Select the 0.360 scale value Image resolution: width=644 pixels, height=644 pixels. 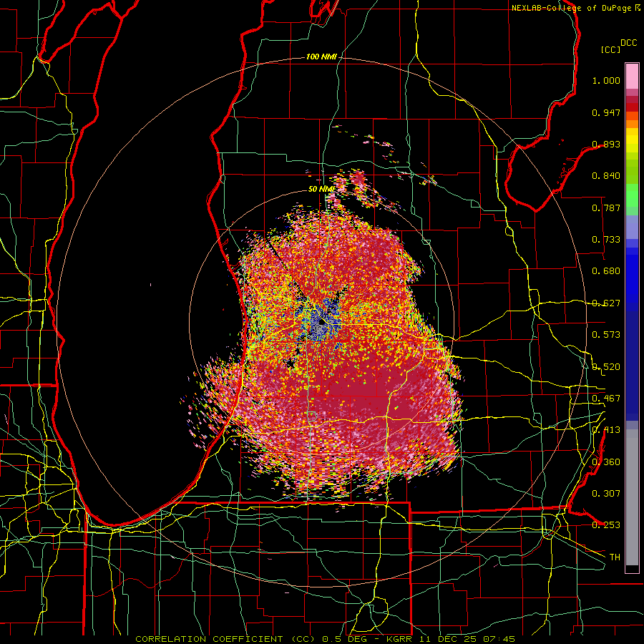606,462
